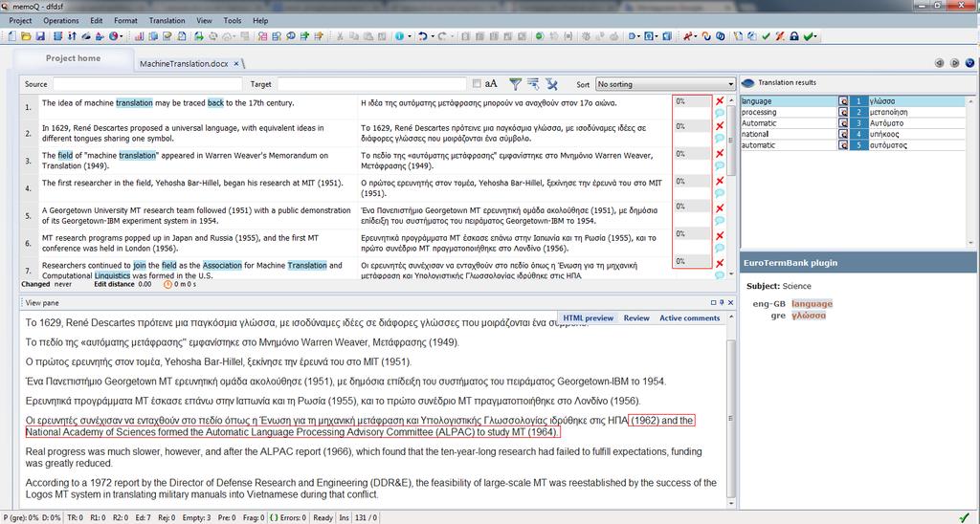
Task: Open dropdown arrow beside colored globe icon
Action: point(122,36)
